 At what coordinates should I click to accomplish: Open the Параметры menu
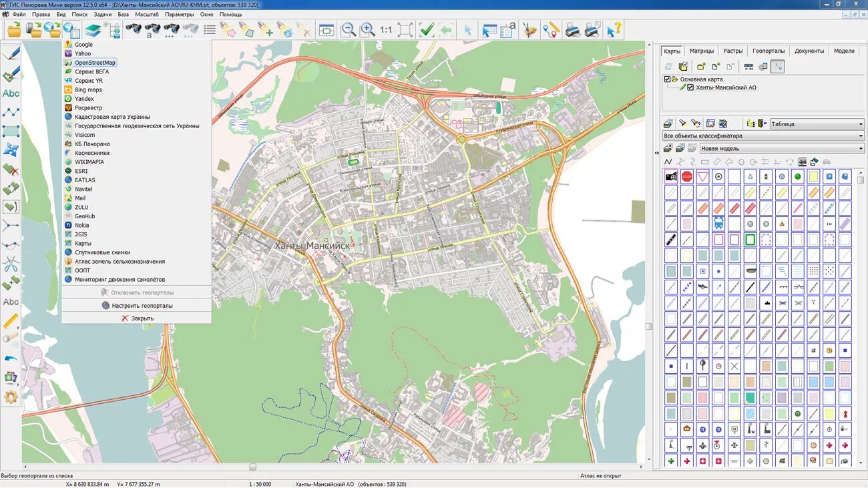coord(180,14)
